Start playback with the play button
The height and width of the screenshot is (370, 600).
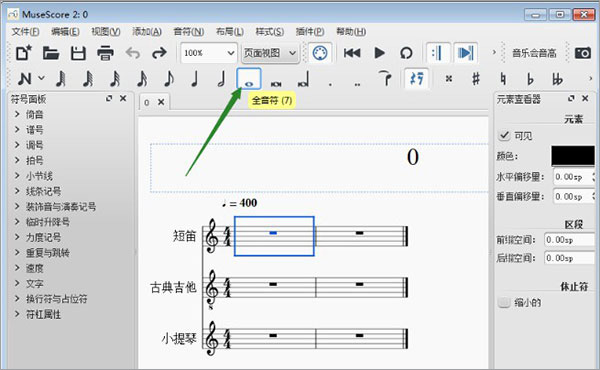point(379,53)
